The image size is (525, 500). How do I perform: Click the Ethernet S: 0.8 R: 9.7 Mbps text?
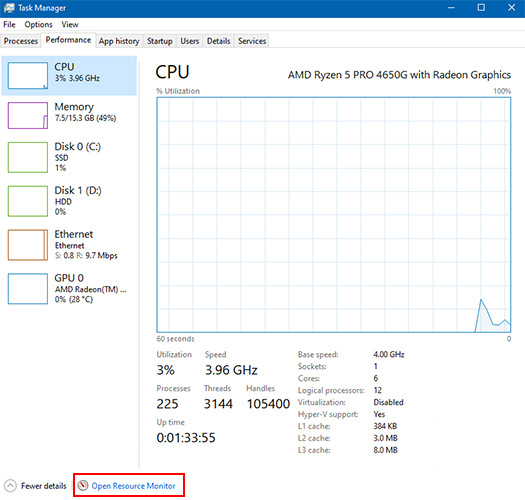(86, 256)
